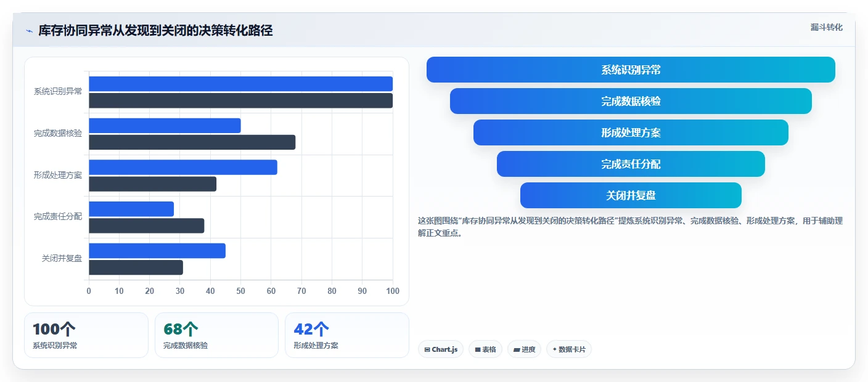Click the x-axis tick labeled 0
This screenshot has width=868, height=382.
(x=89, y=291)
